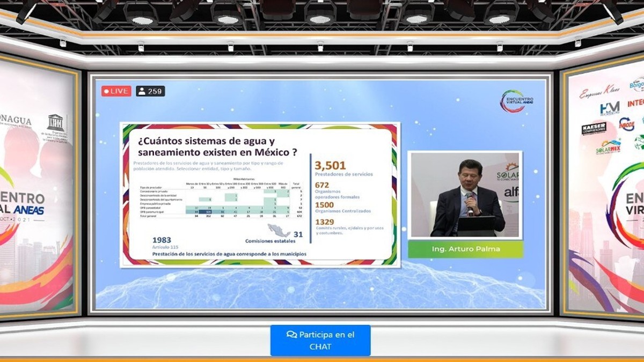Click the Solarmex sponsor logo
Viewport: 644px width, 362px height.
[x=608, y=147]
